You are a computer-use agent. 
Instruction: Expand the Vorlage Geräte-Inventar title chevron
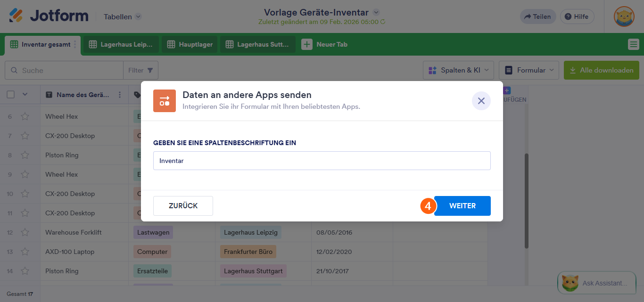[375, 13]
